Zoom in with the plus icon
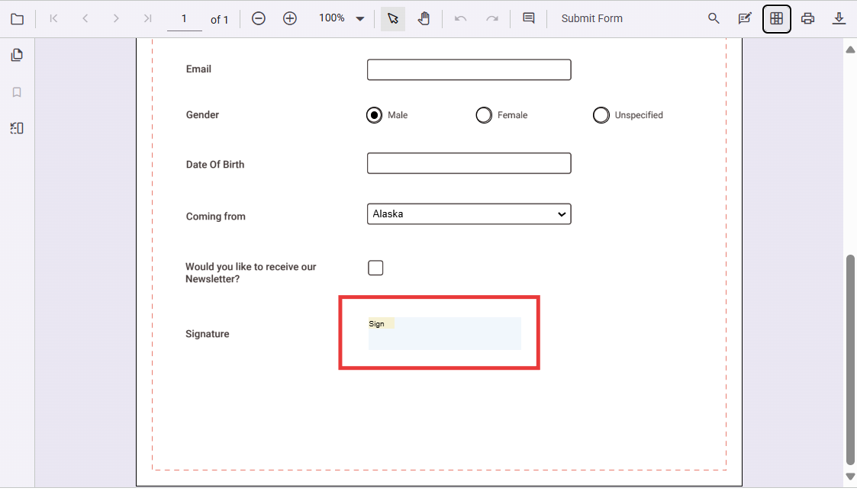Image resolution: width=857 pixels, height=504 pixels. [289, 18]
